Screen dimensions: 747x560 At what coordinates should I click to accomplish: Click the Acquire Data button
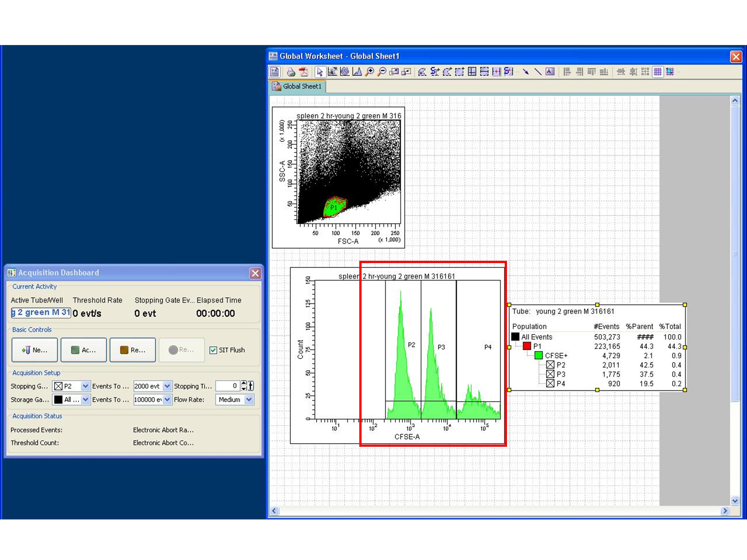pos(84,350)
